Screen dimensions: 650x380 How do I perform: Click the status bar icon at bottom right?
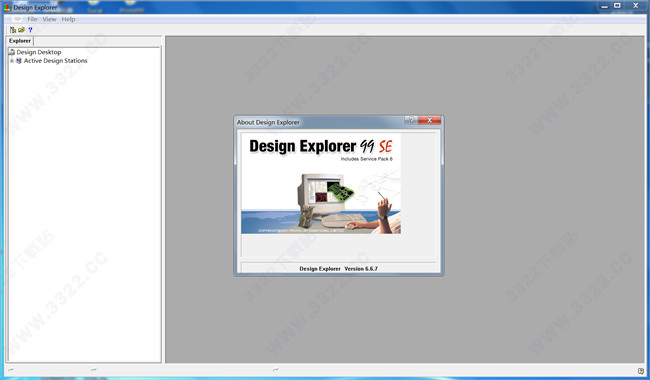point(640,371)
